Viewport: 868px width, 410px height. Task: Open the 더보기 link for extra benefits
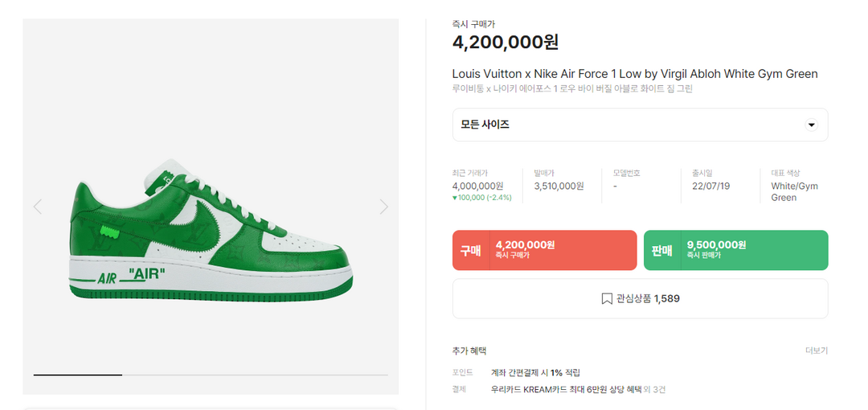pyautogui.click(x=816, y=351)
